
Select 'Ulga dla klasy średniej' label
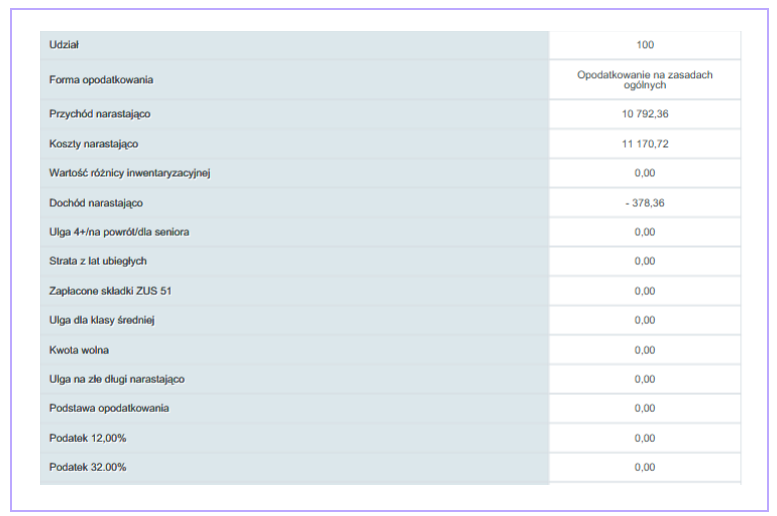[x=102, y=320]
